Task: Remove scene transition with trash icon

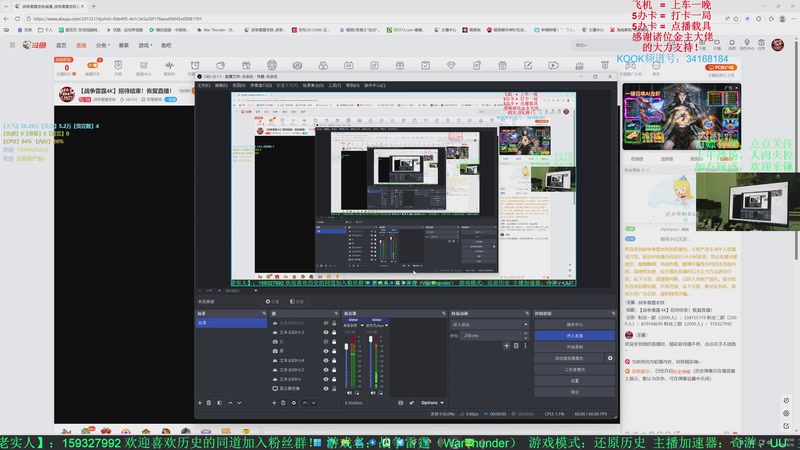Action: (516, 345)
